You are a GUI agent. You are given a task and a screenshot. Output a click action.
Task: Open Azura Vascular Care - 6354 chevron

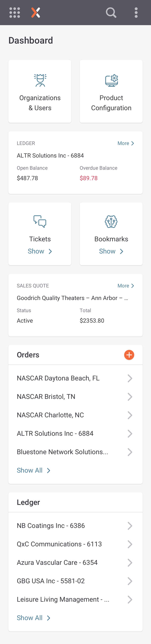coord(130,563)
